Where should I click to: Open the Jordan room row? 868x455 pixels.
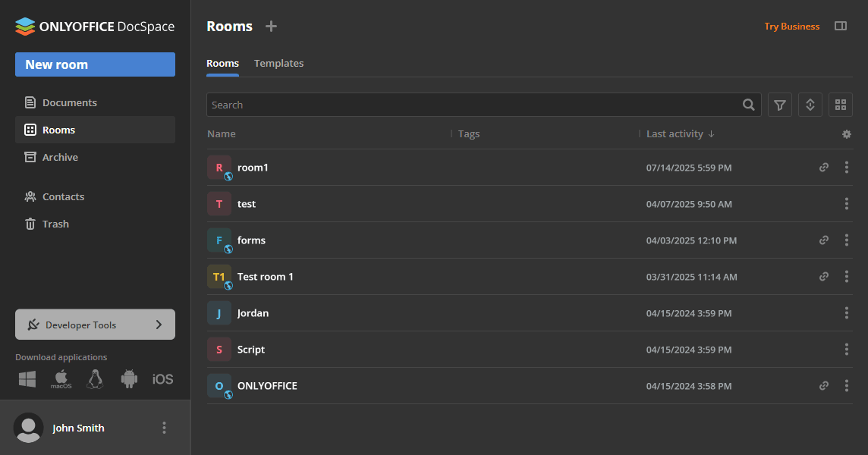(253, 313)
